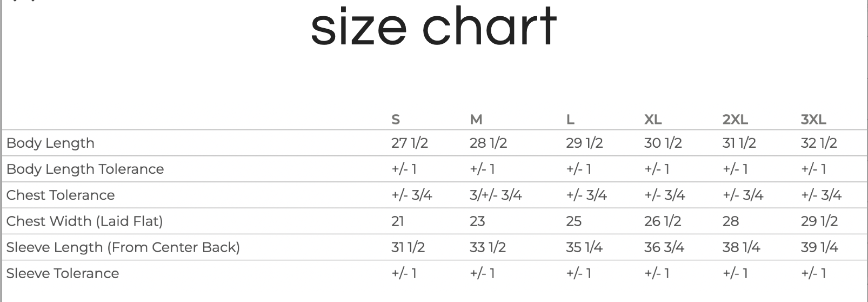This screenshot has height=302, width=868.
Task: Select the XL size column header
Action: [x=653, y=120]
